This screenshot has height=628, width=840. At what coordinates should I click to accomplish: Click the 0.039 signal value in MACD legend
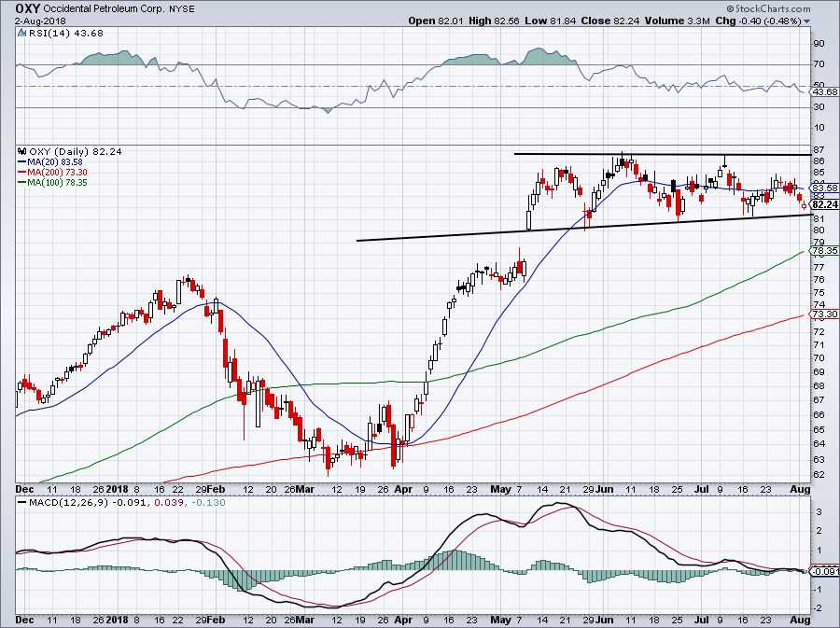(x=167, y=503)
